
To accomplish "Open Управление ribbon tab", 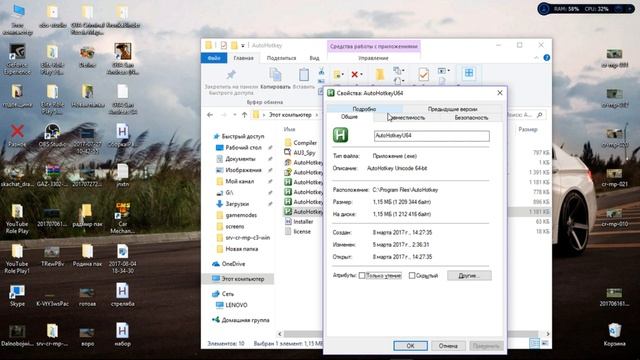I will [x=373, y=58].
